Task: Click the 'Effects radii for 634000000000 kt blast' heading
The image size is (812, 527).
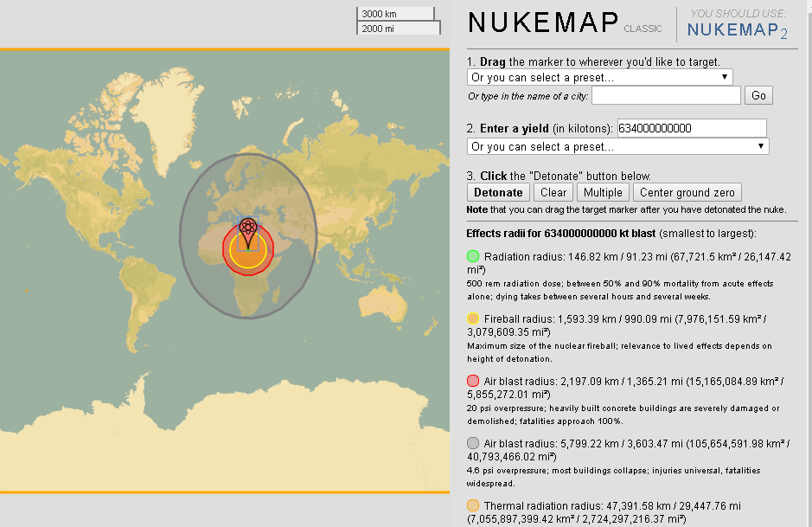Action: (x=561, y=233)
